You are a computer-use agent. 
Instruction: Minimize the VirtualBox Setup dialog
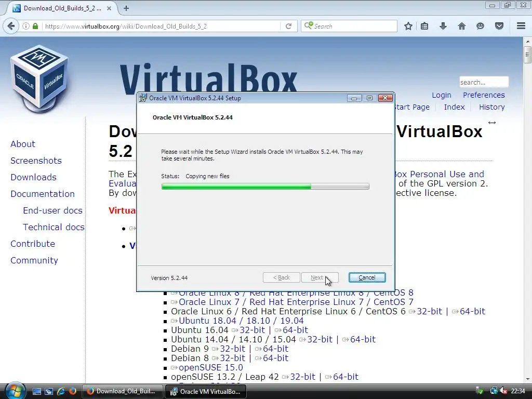point(354,98)
